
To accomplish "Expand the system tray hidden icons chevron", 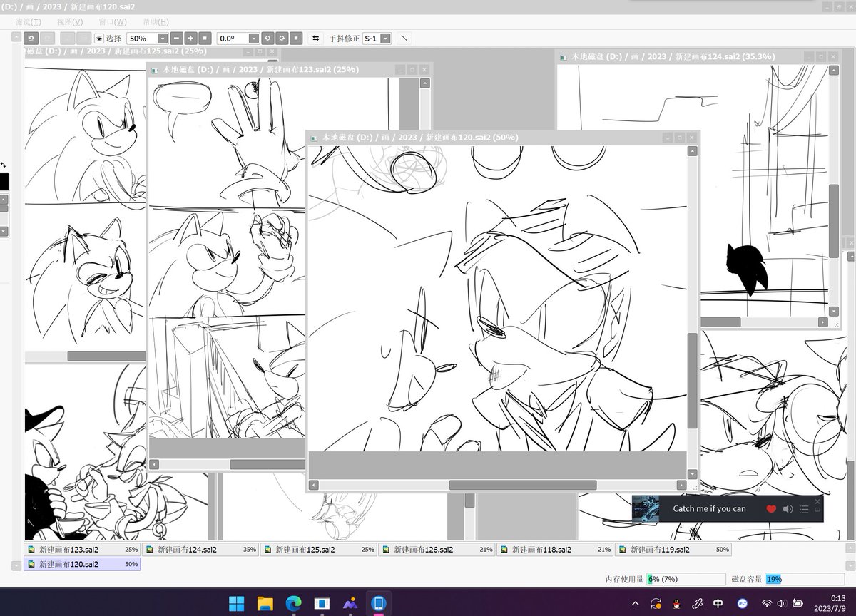I will (x=636, y=603).
